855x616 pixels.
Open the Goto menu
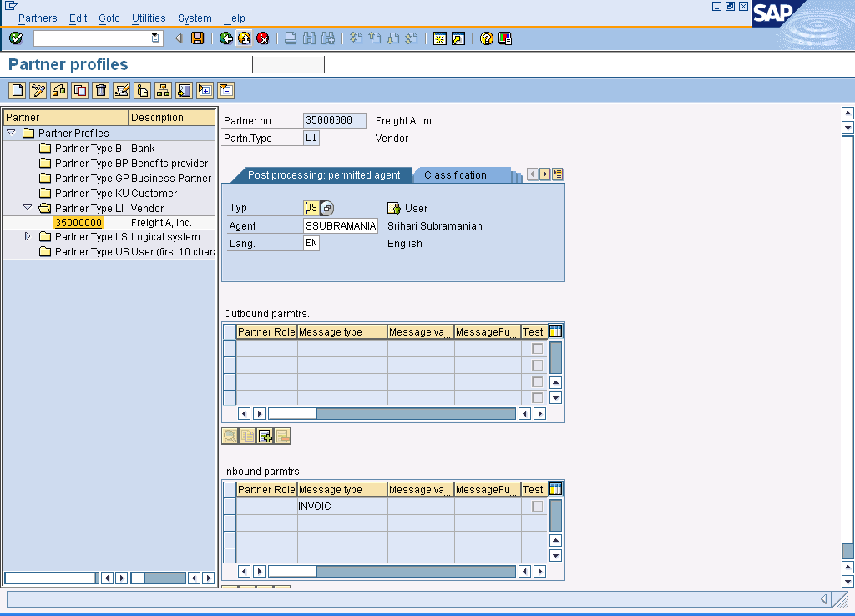pos(109,18)
